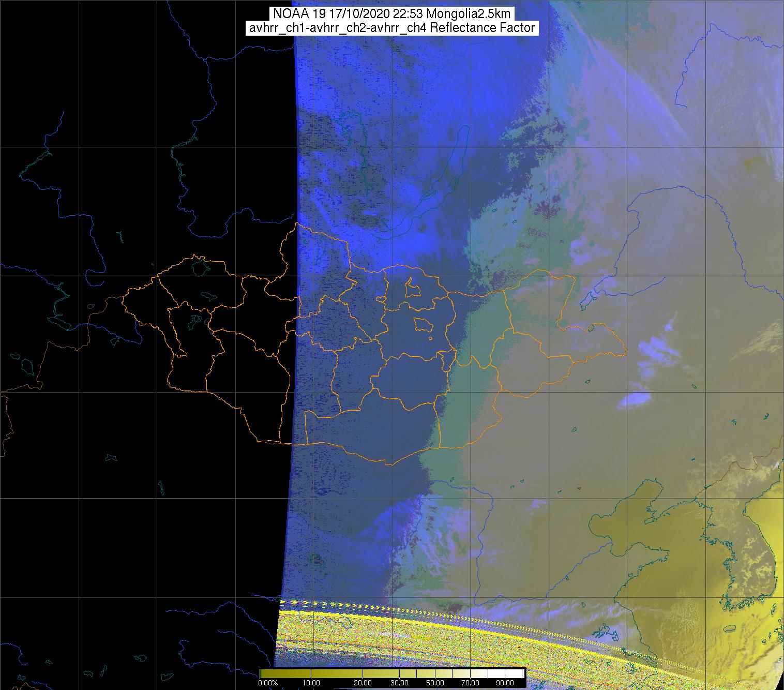784x690 pixels.
Task: Click the "70.00" label on the color scale
Action: click(471, 683)
